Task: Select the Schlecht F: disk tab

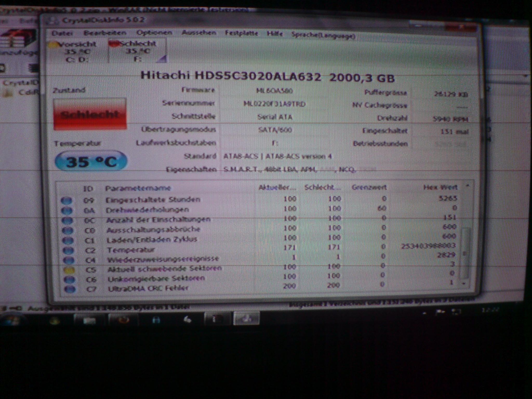Action: click(138, 51)
